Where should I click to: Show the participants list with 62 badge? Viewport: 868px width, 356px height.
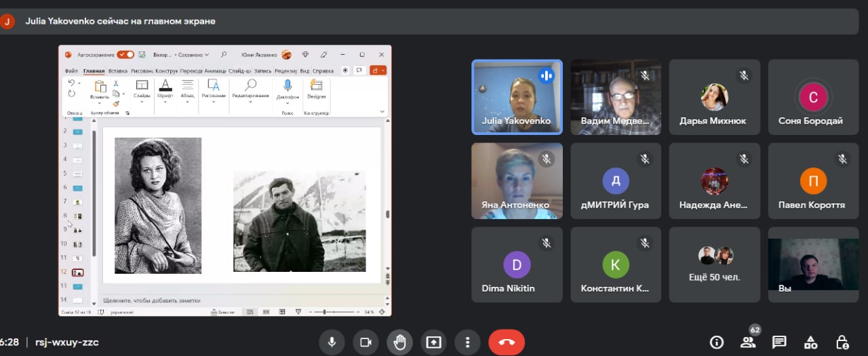(x=748, y=342)
